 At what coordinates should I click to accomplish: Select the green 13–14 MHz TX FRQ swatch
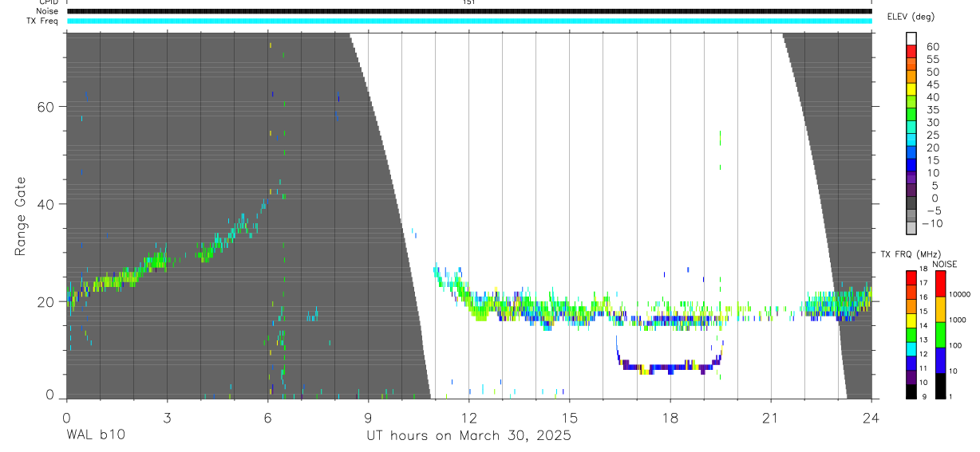tap(911, 335)
